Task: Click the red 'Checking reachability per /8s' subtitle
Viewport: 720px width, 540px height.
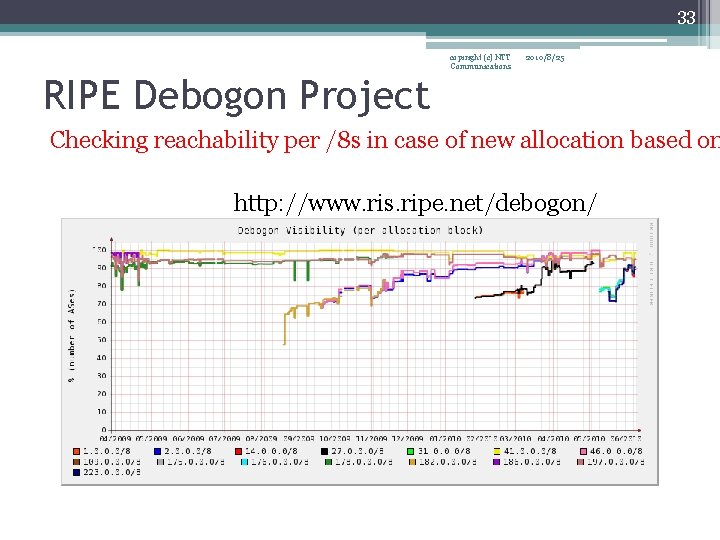Action: 385,140
